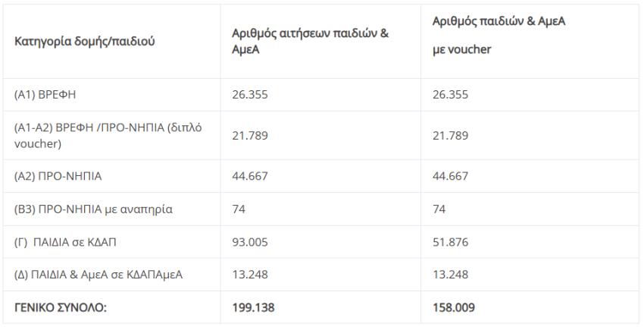The height and width of the screenshot is (327, 644).
Task: Select the voucher value 26.355 for ΒΡΕΦΗ
Action: (450, 95)
